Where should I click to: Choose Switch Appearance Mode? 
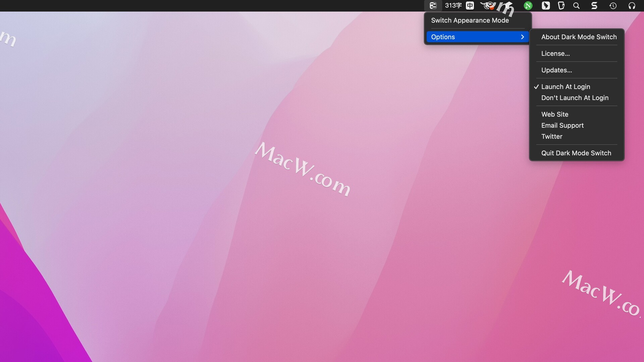click(x=478, y=20)
